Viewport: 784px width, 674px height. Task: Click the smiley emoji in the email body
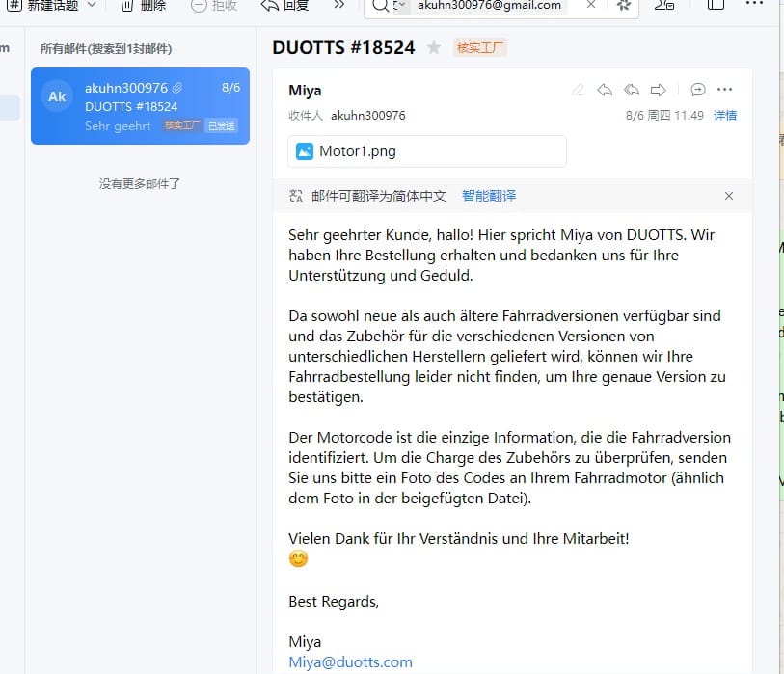pyautogui.click(x=299, y=558)
